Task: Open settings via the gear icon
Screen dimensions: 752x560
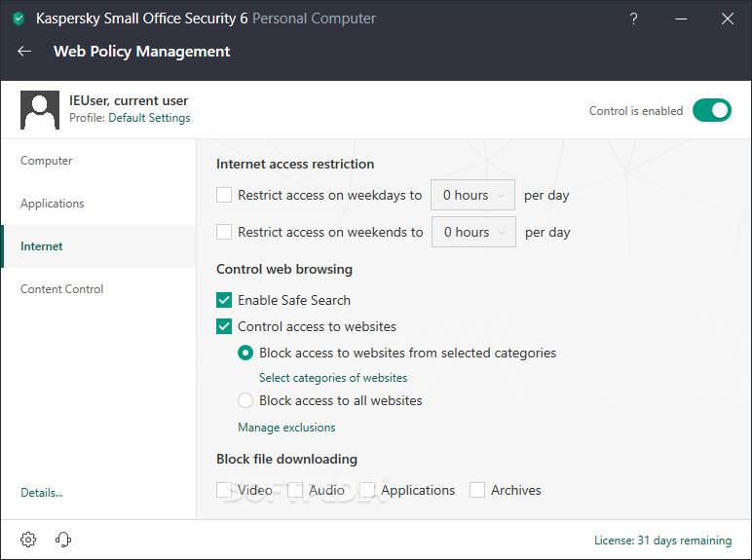Action: [28, 540]
